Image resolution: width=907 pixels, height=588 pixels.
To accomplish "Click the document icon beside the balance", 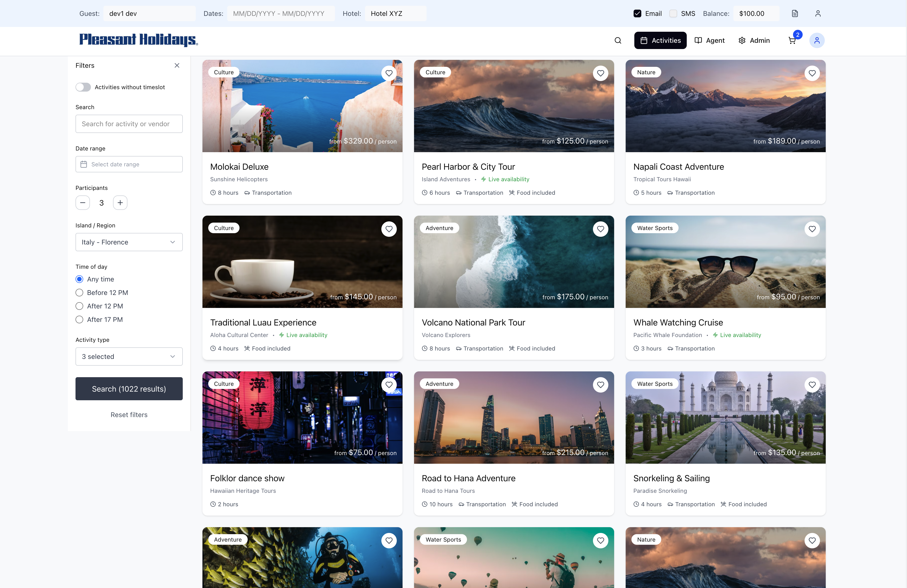I will [x=795, y=13].
